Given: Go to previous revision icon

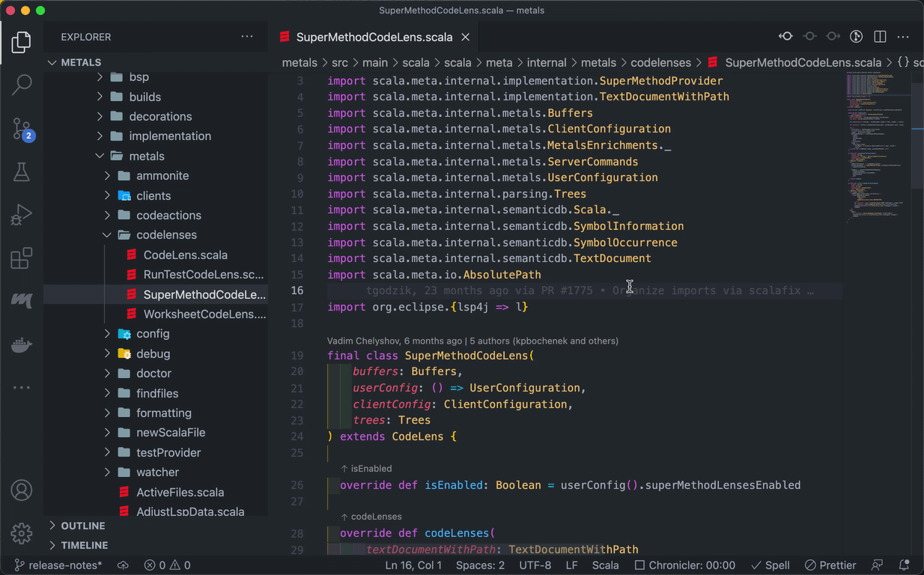Looking at the screenshot, I should (x=809, y=37).
